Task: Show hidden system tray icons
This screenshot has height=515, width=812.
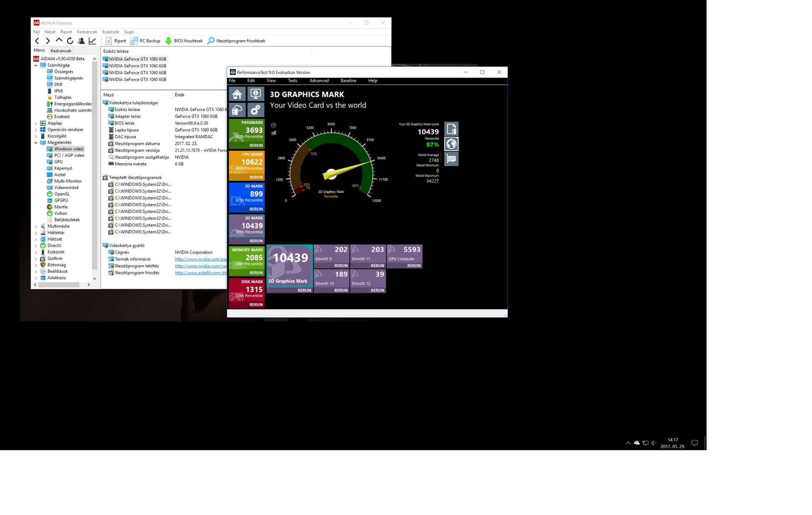Action: click(x=628, y=443)
